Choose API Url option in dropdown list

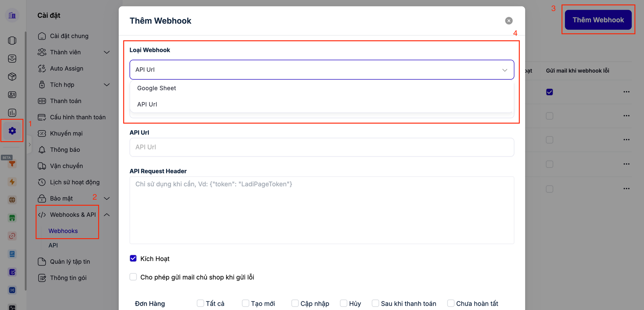pyautogui.click(x=147, y=104)
